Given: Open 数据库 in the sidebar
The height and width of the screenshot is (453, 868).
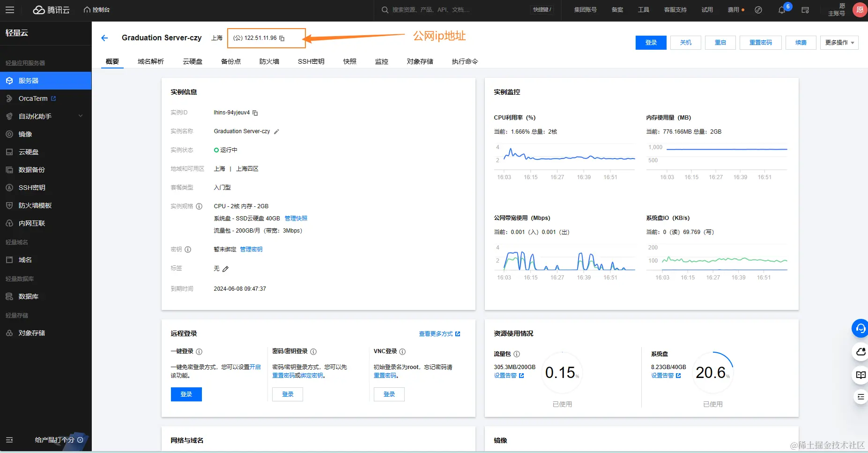Looking at the screenshot, I should pyautogui.click(x=46, y=296).
